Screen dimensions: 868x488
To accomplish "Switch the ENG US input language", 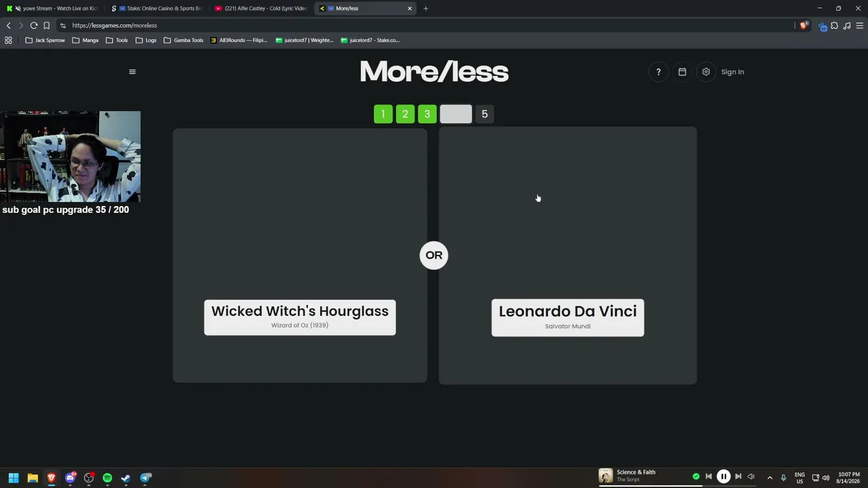I will [x=800, y=478].
